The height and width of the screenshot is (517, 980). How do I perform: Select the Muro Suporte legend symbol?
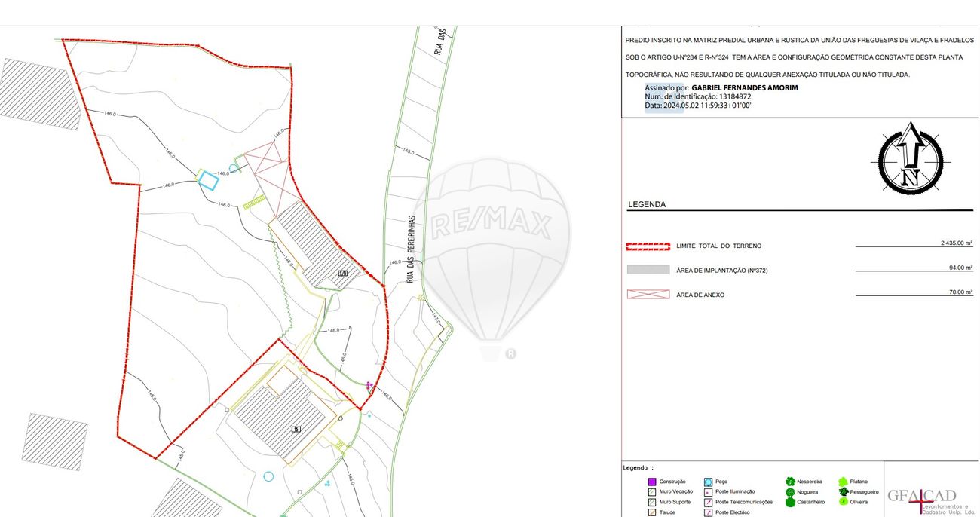coord(652,502)
